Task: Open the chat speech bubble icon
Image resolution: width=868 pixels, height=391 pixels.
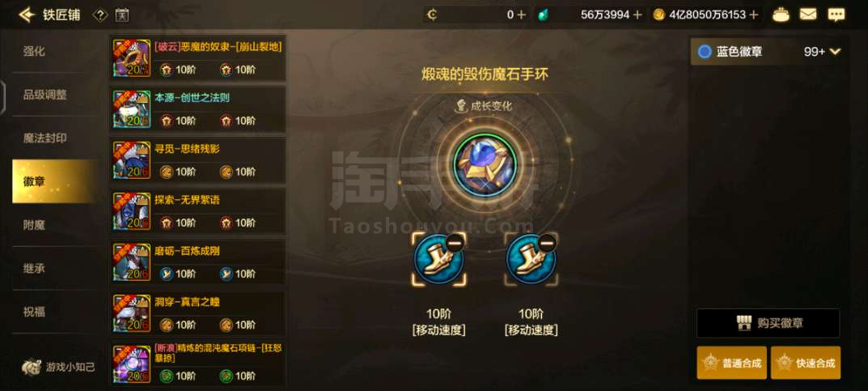Action: (836, 15)
